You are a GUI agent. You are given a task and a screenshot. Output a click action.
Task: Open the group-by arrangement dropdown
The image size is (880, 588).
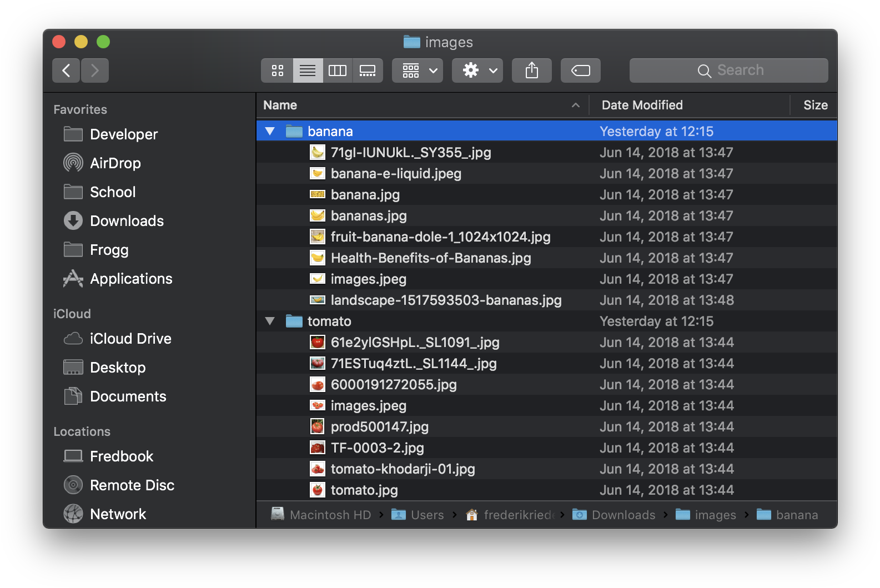[418, 71]
